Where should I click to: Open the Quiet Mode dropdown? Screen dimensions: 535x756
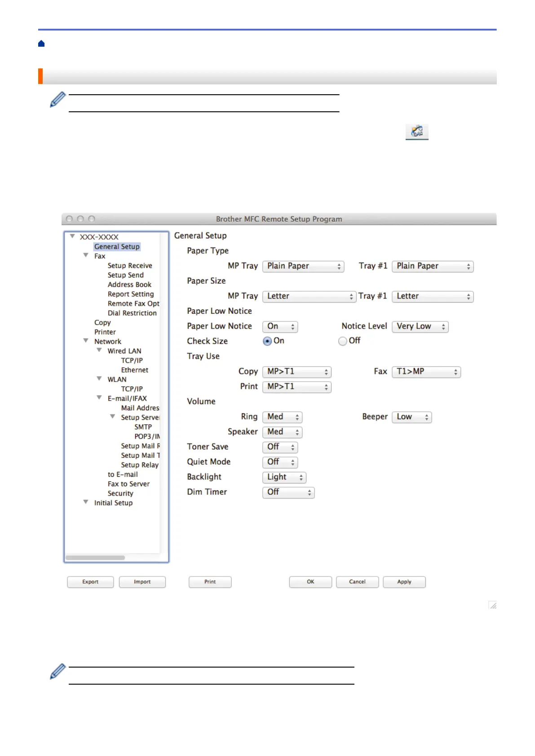tap(280, 462)
